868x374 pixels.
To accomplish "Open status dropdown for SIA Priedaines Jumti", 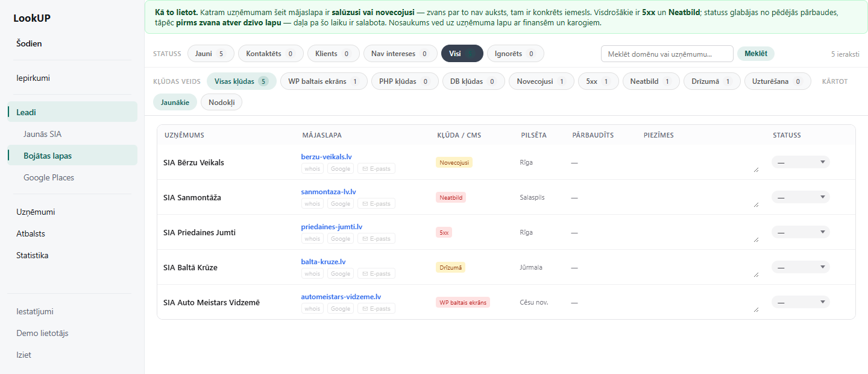I will [800, 232].
